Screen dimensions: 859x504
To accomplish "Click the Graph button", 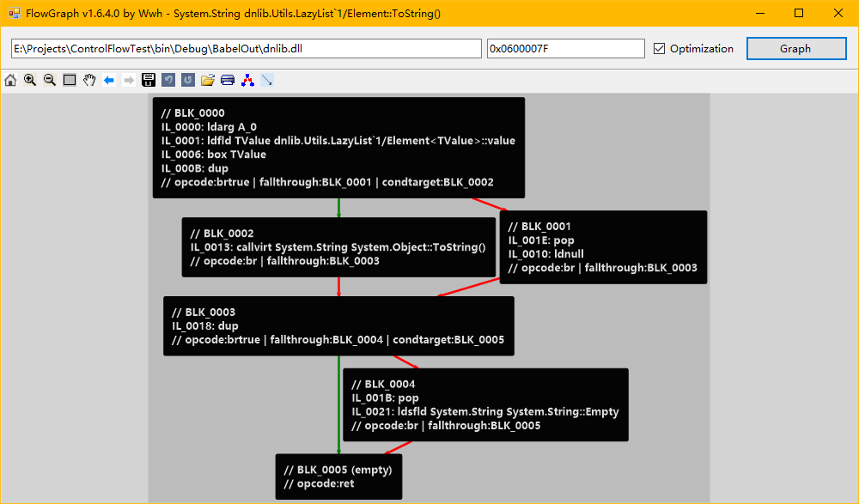I will coord(796,49).
